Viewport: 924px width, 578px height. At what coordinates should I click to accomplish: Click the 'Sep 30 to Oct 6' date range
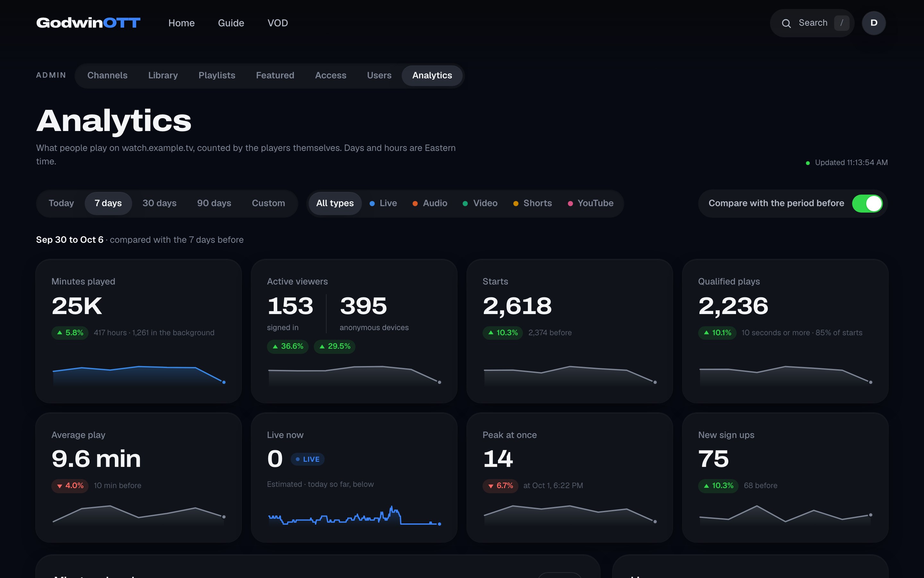point(70,240)
